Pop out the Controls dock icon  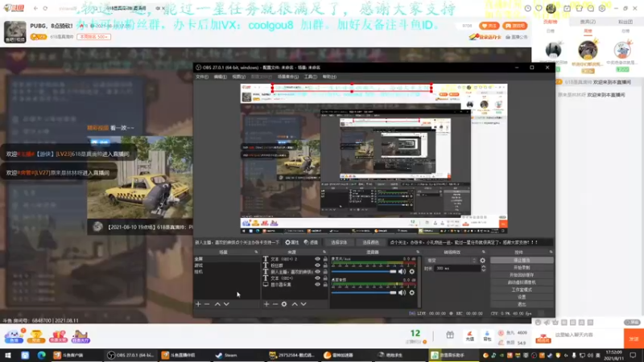click(551, 252)
